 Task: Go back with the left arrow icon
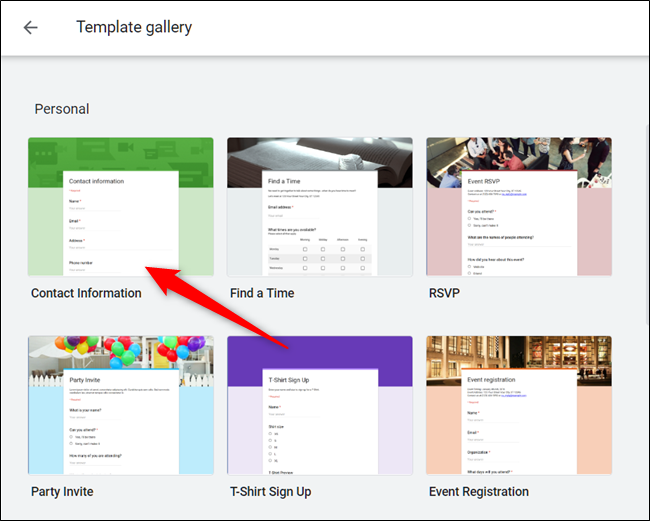(30, 28)
